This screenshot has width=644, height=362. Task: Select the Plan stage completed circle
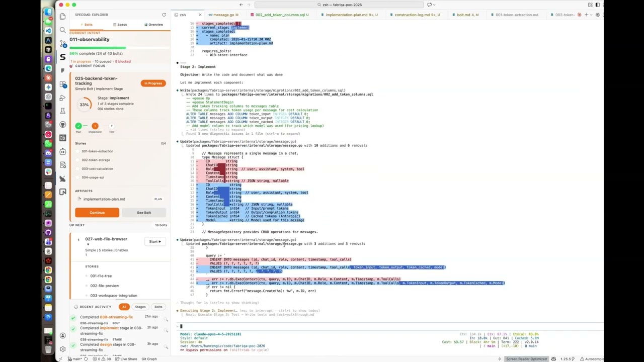click(78, 126)
